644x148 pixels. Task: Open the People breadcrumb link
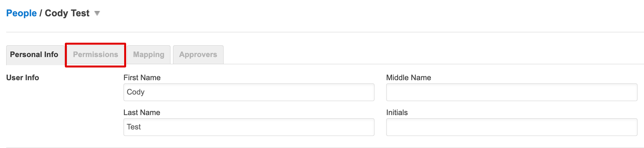click(x=22, y=13)
